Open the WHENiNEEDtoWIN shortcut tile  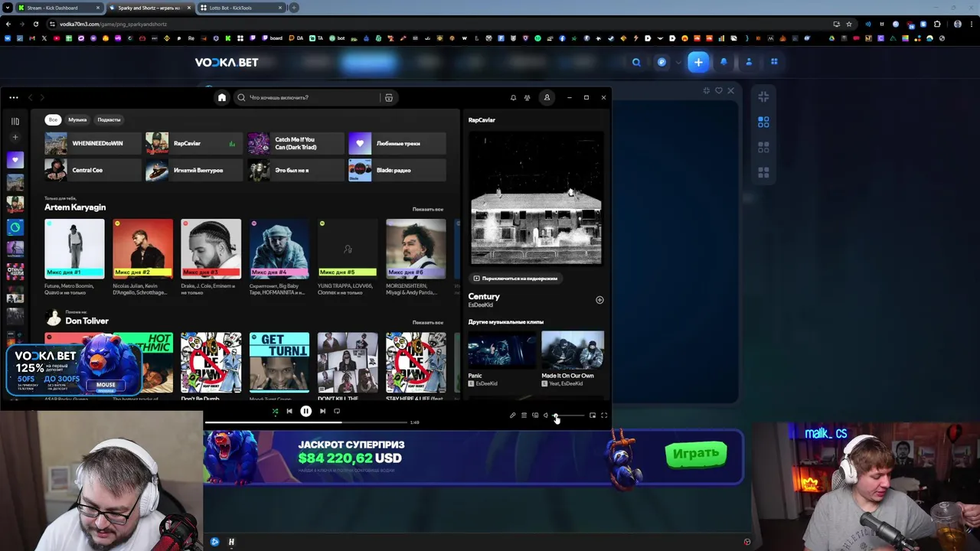coord(93,143)
